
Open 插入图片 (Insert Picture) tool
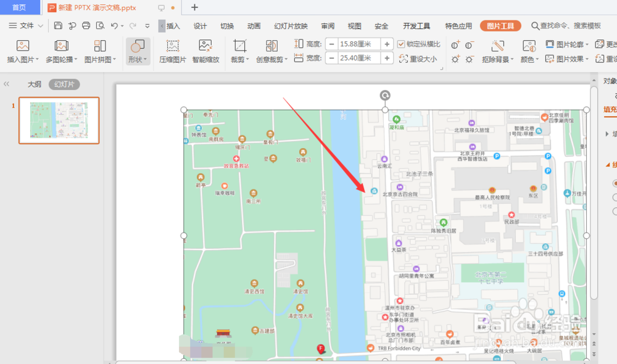click(22, 51)
